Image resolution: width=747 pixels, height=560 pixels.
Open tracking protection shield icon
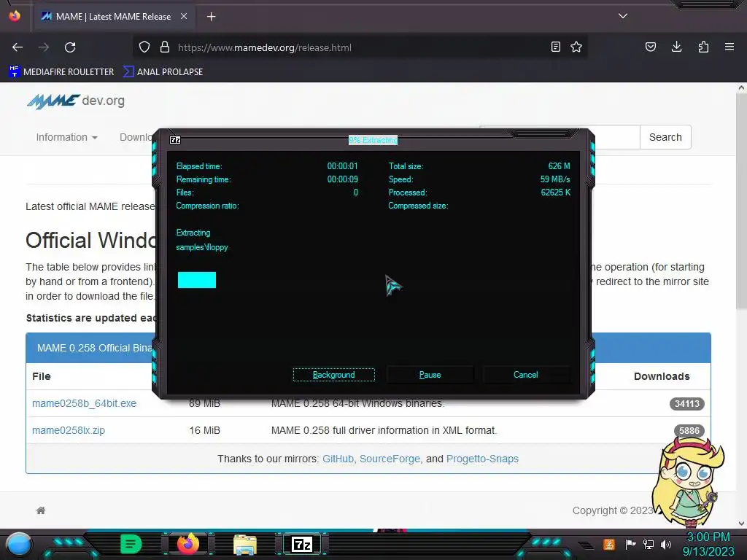point(144,47)
